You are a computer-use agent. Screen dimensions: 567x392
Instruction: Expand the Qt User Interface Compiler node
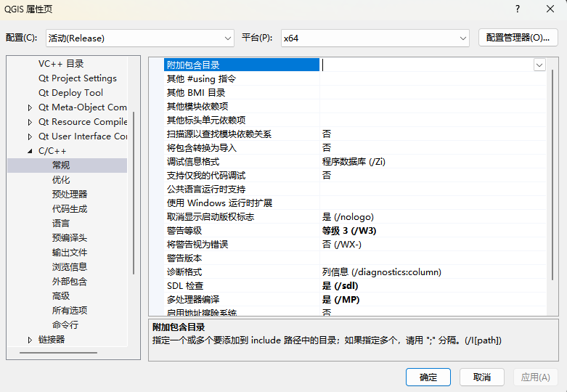30,136
